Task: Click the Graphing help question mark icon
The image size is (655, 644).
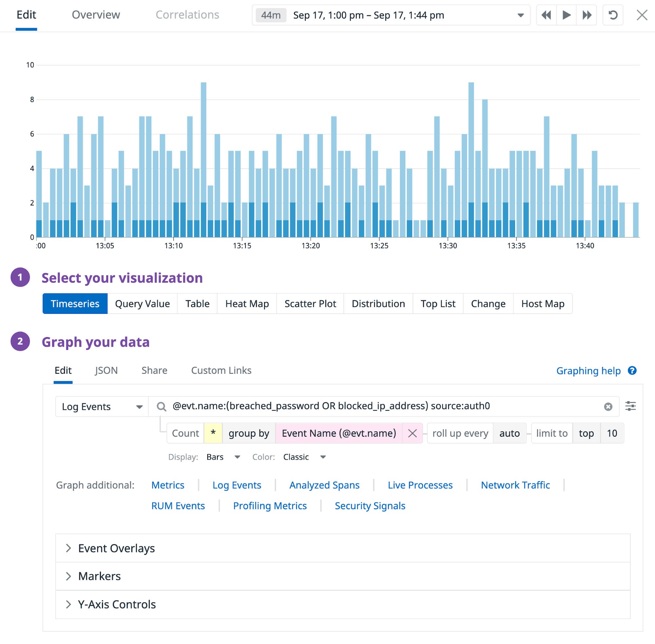Action: point(632,371)
